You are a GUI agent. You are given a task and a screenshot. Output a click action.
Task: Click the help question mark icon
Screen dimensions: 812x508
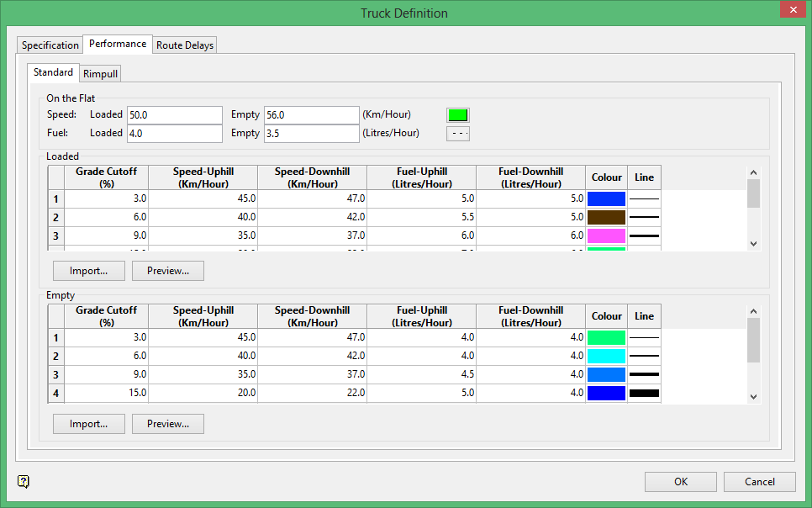pyautogui.click(x=24, y=482)
